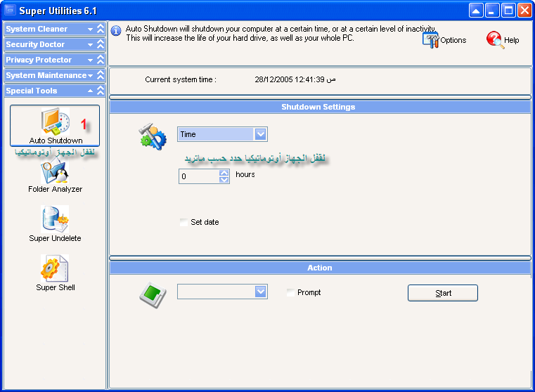Click the Shutdown Settings header
This screenshot has height=392, width=535.
(x=320, y=107)
